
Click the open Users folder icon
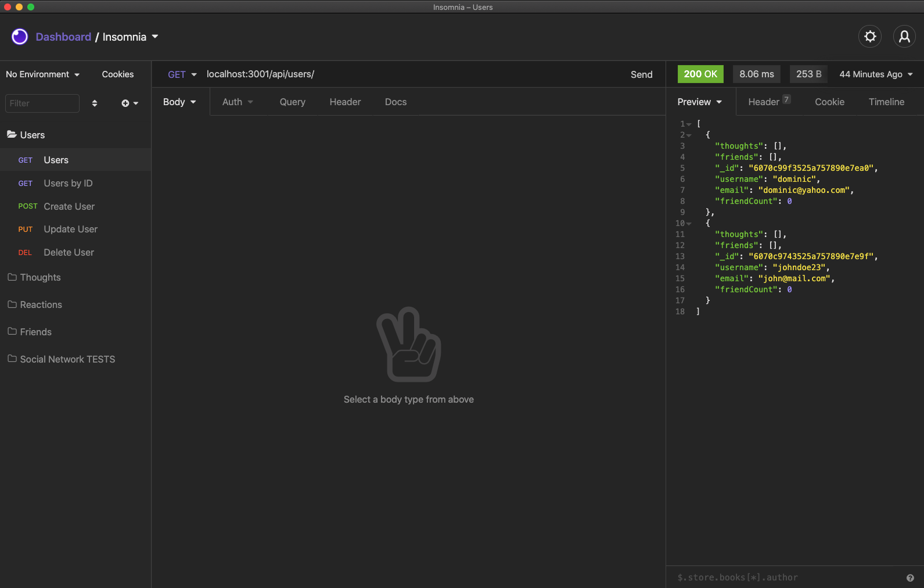12,134
